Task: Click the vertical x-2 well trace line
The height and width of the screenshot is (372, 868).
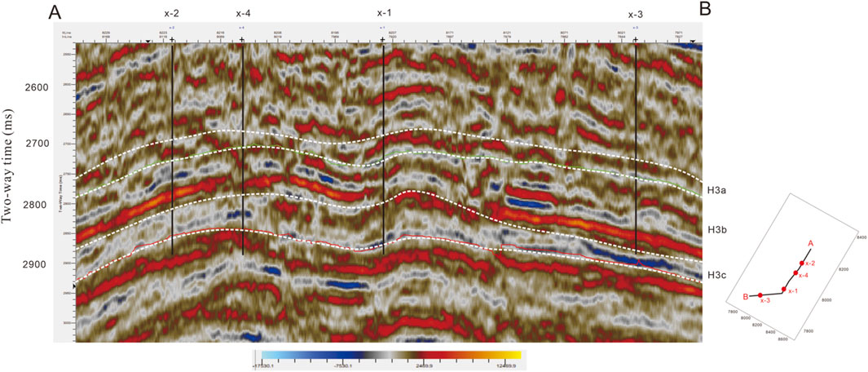Action: pyautogui.click(x=173, y=149)
